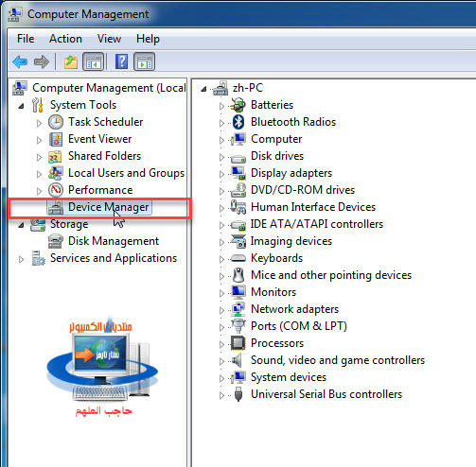
Task: Select the Processors category label
Action: 277,343
